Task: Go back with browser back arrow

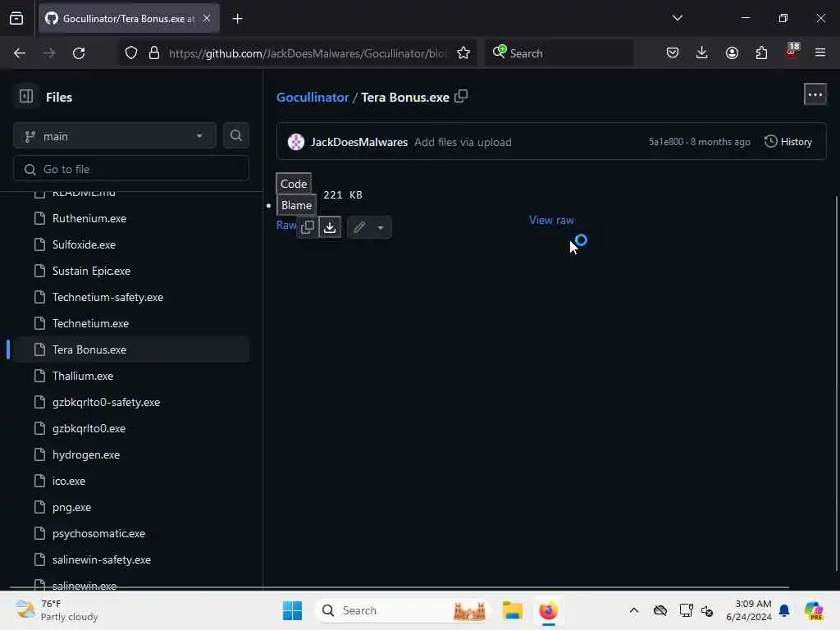Action: (20, 53)
